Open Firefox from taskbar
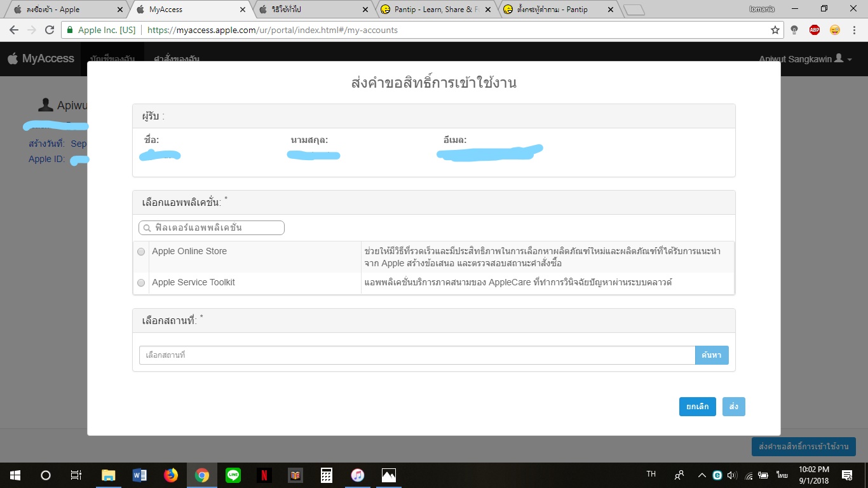Image resolution: width=868 pixels, height=488 pixels. tap(171, 475)
